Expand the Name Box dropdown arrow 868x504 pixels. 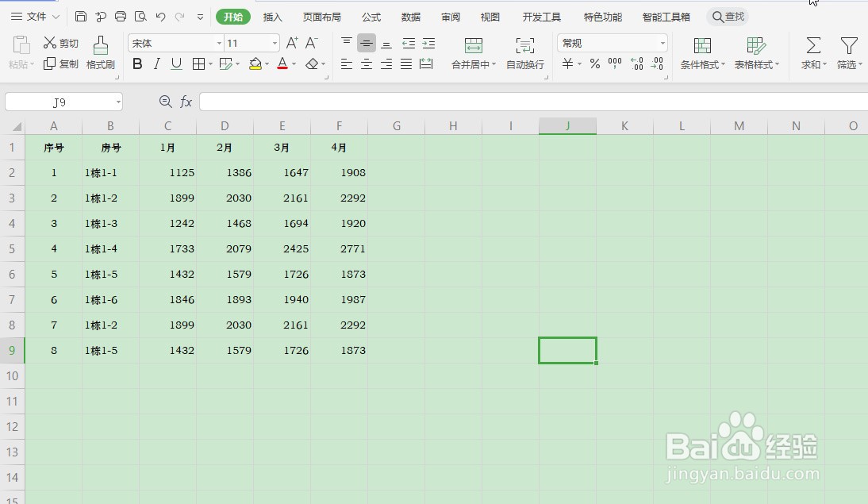[x=118, y=102]
